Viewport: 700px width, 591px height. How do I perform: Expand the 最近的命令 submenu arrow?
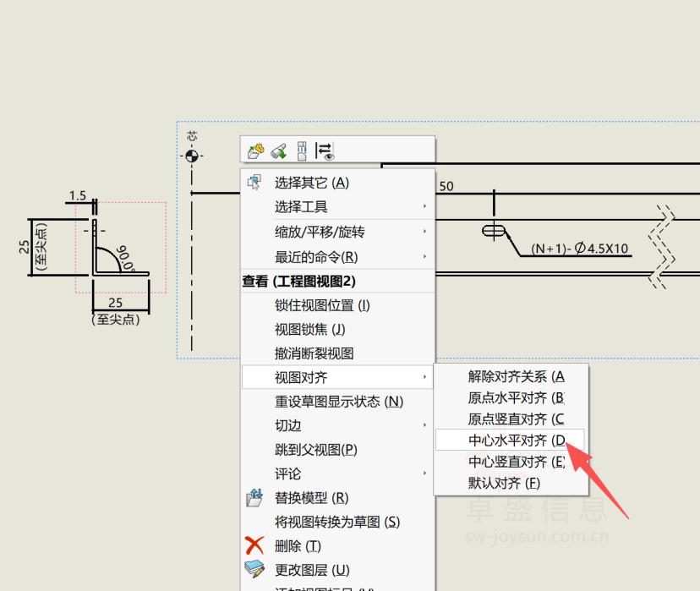click(424, 257)
